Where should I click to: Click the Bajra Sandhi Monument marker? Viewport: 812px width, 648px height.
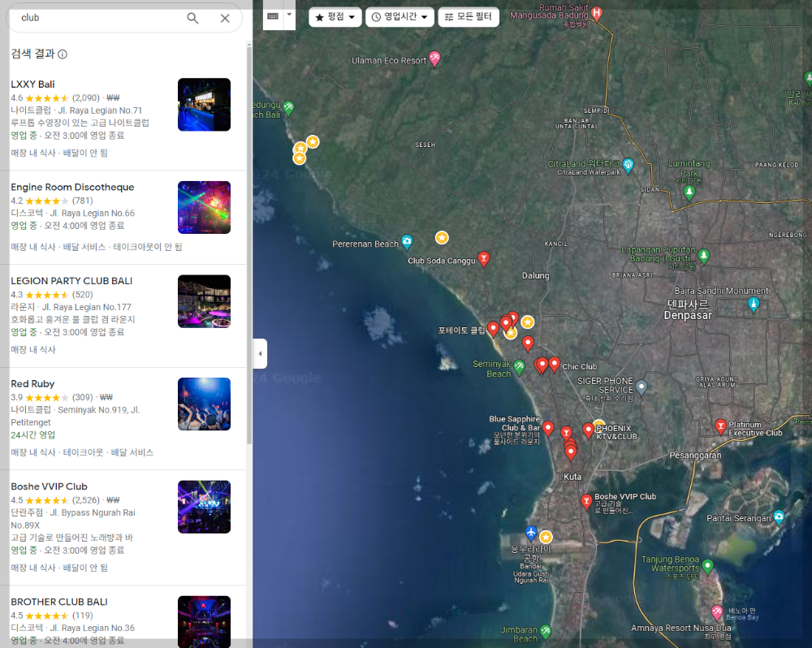754,304
